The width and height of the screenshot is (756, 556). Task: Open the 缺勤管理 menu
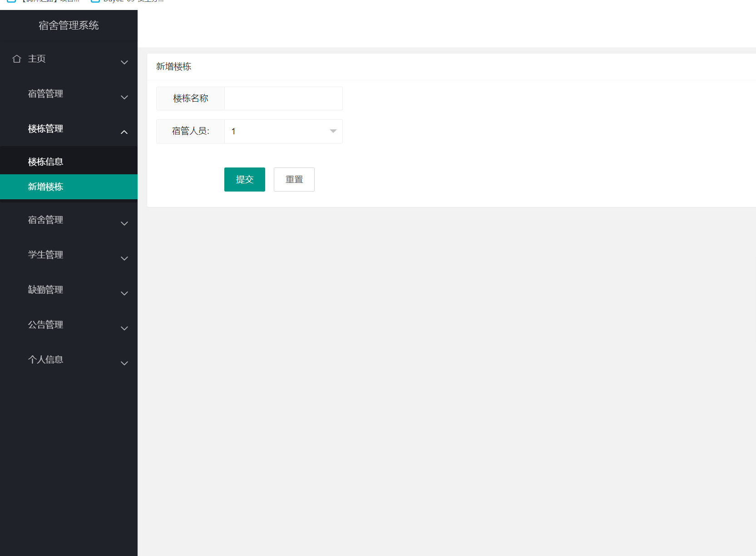[69, 290]
